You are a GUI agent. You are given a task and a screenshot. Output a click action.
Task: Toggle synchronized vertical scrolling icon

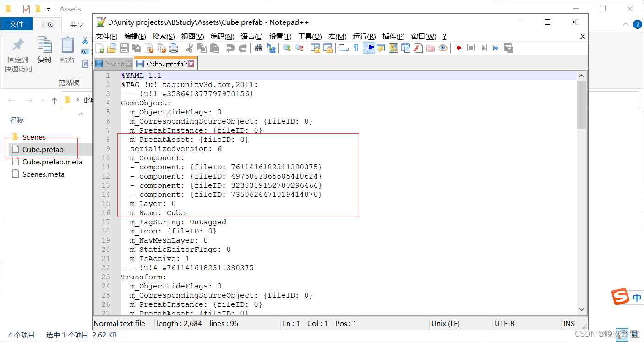(x=316, y=48)
